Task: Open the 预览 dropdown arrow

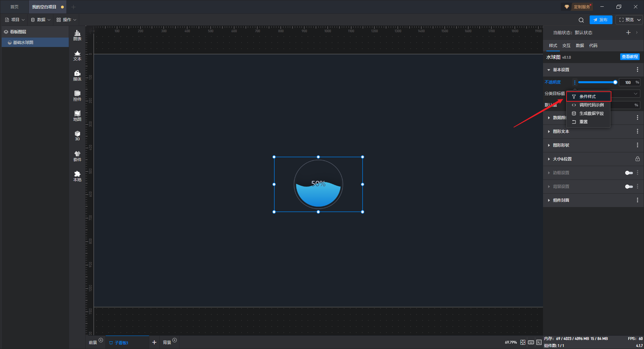Action: [x=639, y=20]
